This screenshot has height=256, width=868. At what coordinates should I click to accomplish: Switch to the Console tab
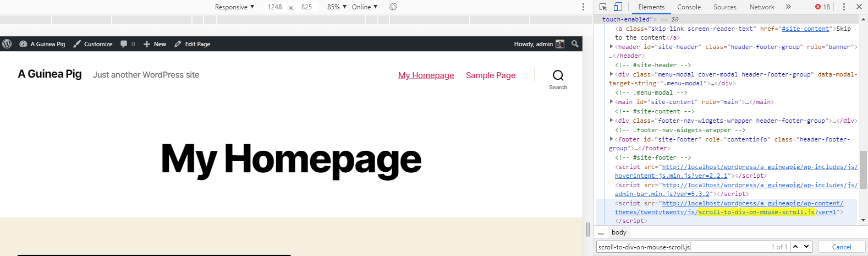click(x=689, y=7)
